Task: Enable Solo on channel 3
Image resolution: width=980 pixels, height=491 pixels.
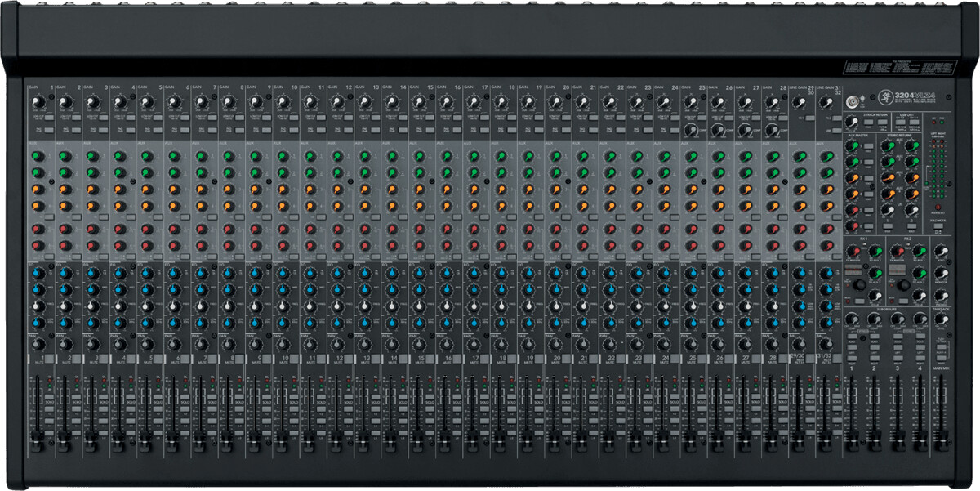Action: coord(104,404)
